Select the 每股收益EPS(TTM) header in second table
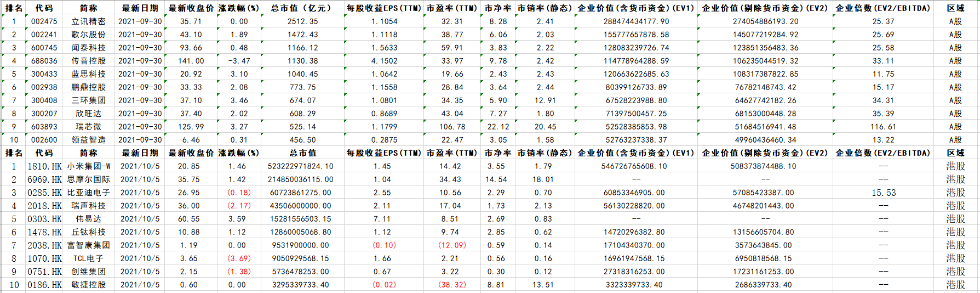980x293 pixels. click(384, 153)
